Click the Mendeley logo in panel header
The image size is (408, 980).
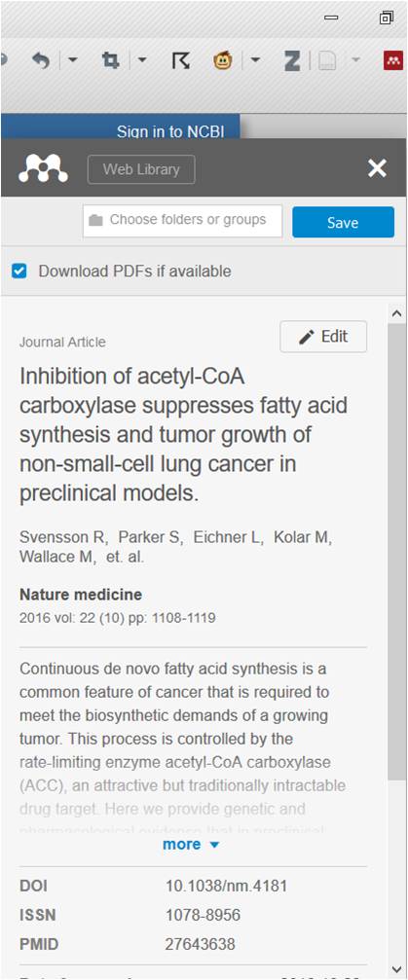tap(43, 168)
